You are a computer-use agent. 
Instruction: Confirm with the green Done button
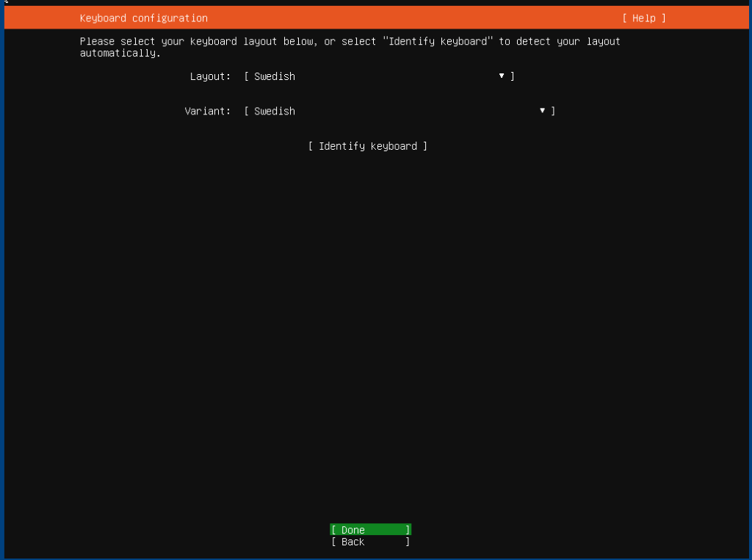click(x=370, y=530)
